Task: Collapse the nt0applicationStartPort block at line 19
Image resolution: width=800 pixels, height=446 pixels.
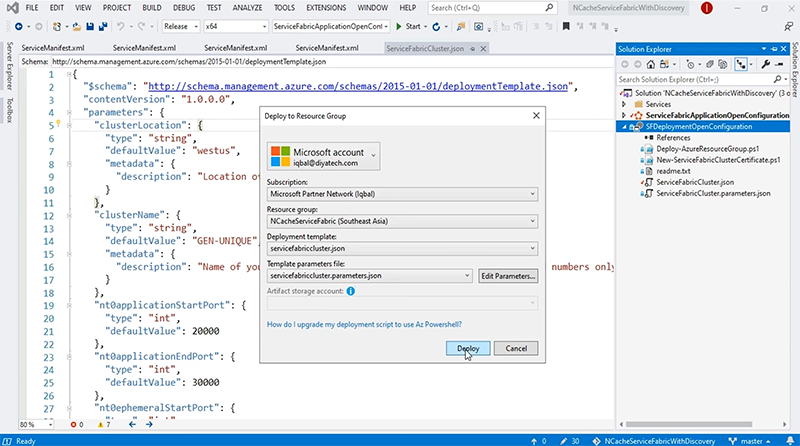Action: pyautogui.click(x=69, y=305)
